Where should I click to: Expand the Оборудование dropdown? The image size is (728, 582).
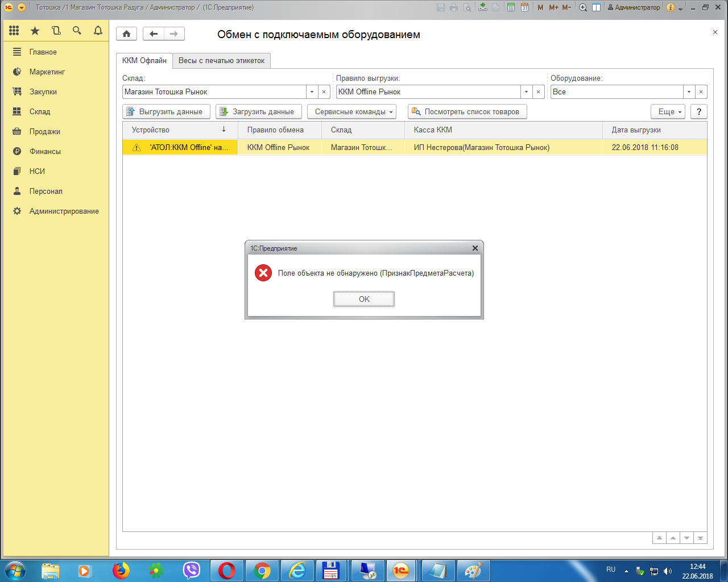(689, 92)
